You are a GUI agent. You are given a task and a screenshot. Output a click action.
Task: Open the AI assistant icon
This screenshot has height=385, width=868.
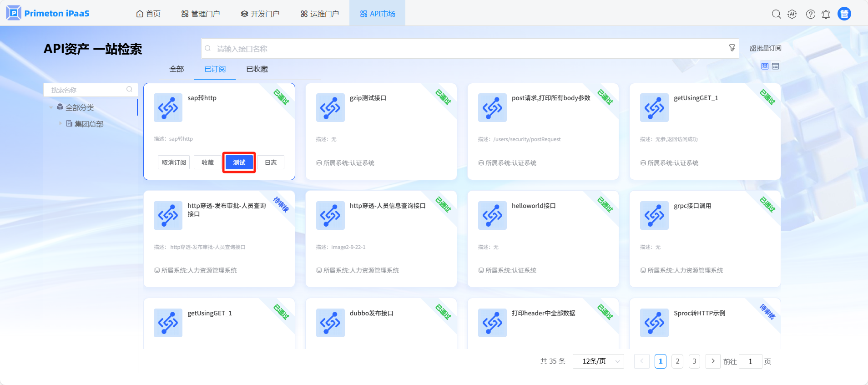pyautogui.click(x=792, y=14)
